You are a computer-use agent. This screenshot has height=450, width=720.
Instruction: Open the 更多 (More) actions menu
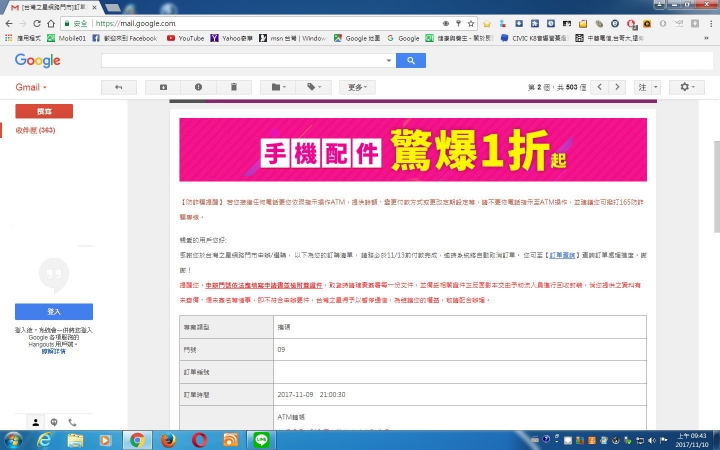357,87
